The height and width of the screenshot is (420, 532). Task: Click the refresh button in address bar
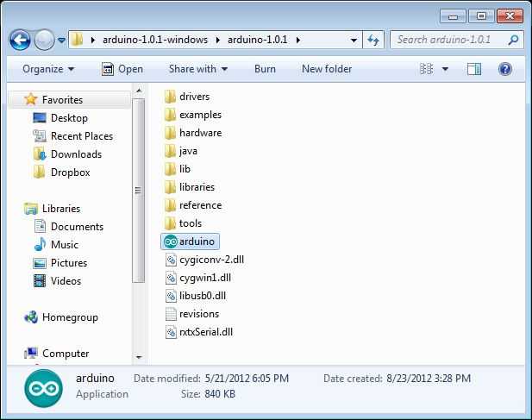tap(373, 40)
